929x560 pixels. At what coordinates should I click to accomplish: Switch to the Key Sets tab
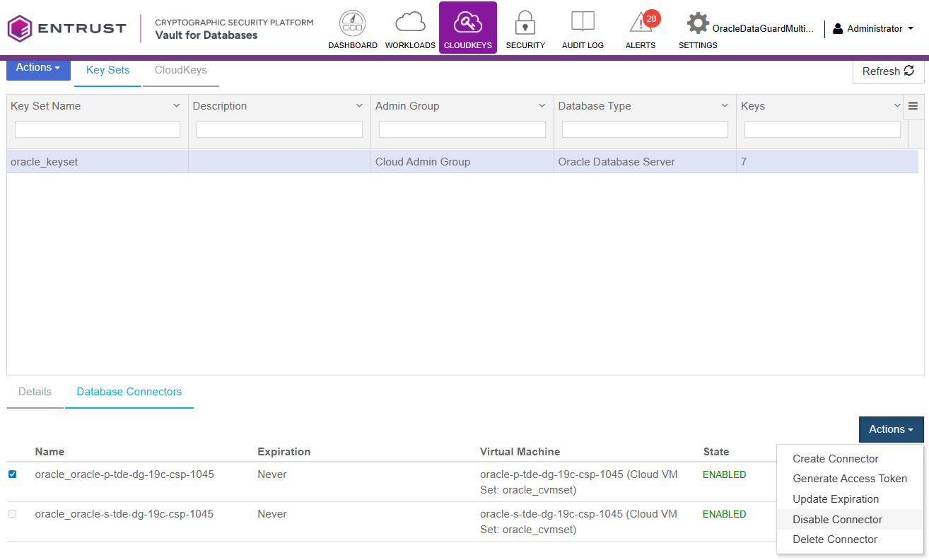pyautogui.click(x=107, y=71)
